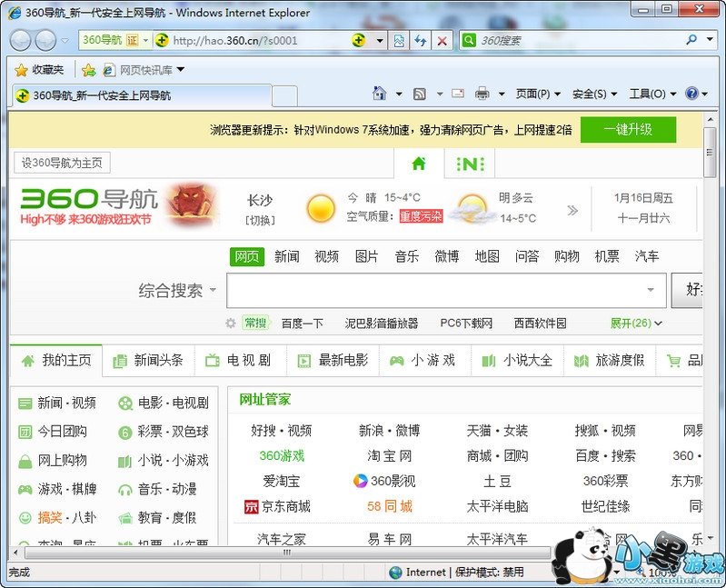Viewport: 726px width, 588px height.
Task: Click 今日团购 sidebar category
Action: pyautogui.click(x=53, y=432)
